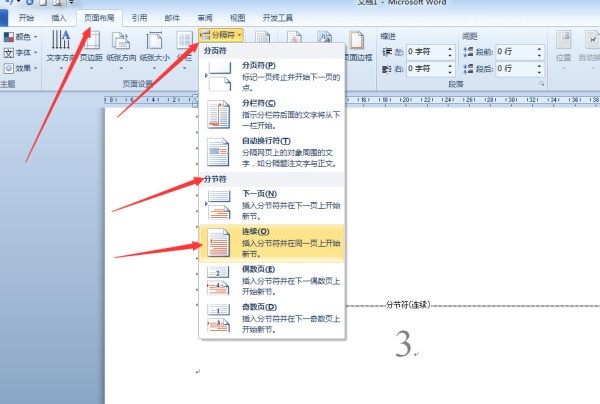The width and height of the screenshot is (600, 404).
Task: Open 文字方向 text direction tool
Action: [60, 48]
